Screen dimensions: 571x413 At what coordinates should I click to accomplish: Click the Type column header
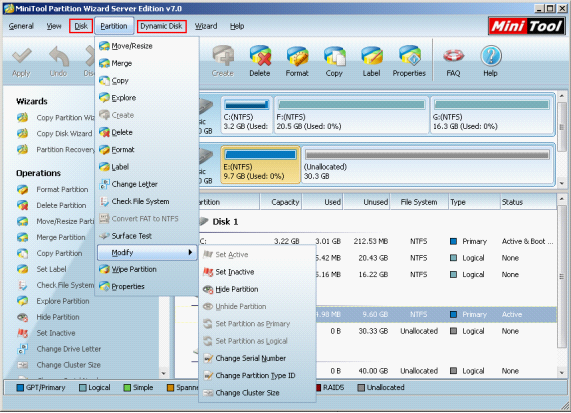[x=474, y=202]
